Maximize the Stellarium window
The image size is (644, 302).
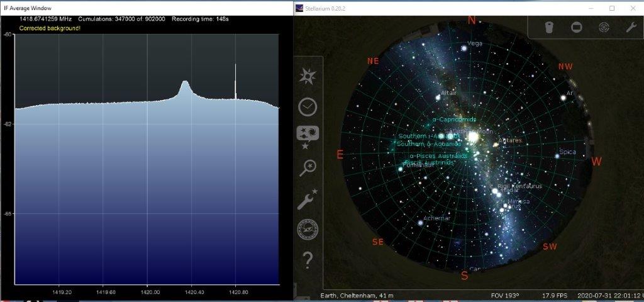[x=612, y=8]
